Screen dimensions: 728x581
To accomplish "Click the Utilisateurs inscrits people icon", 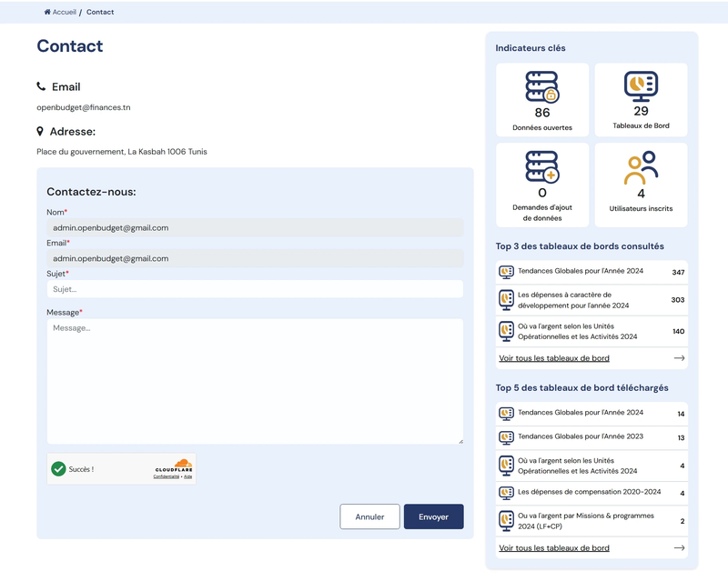I will [x=641, y=167].
